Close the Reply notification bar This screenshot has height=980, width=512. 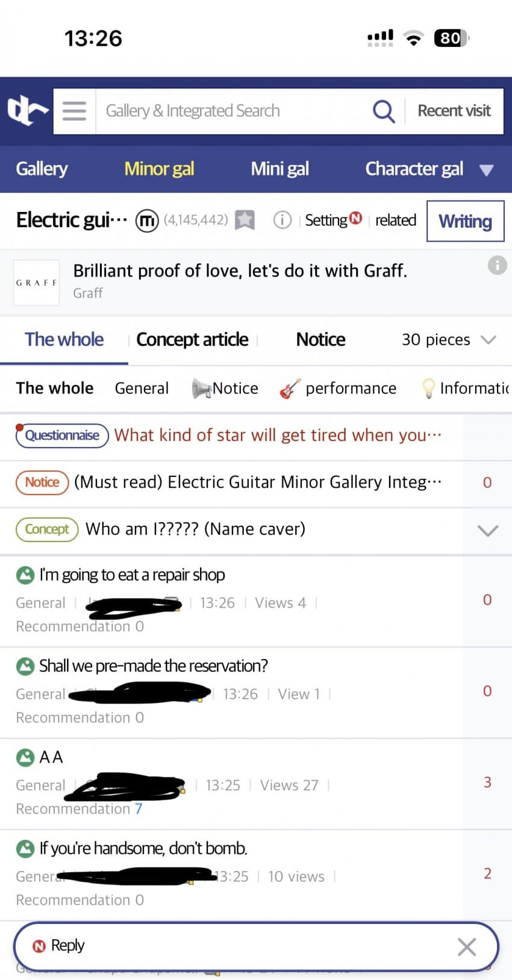coord(467,946)
